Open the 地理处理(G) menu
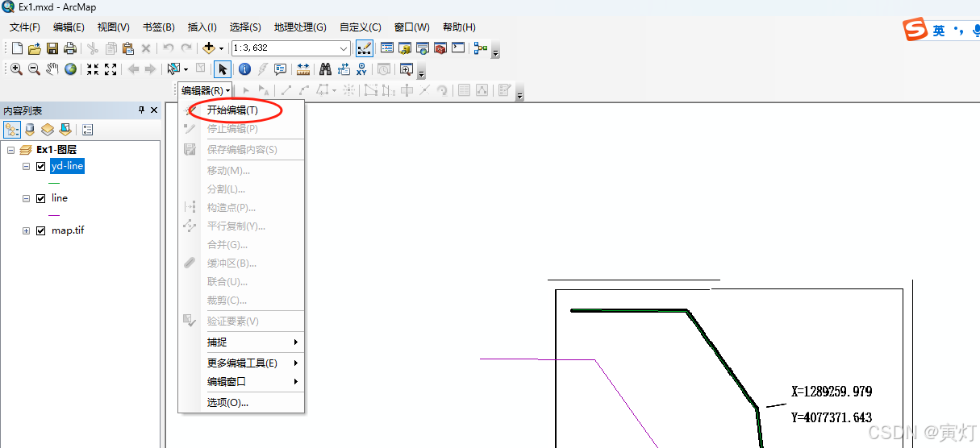 300,27
